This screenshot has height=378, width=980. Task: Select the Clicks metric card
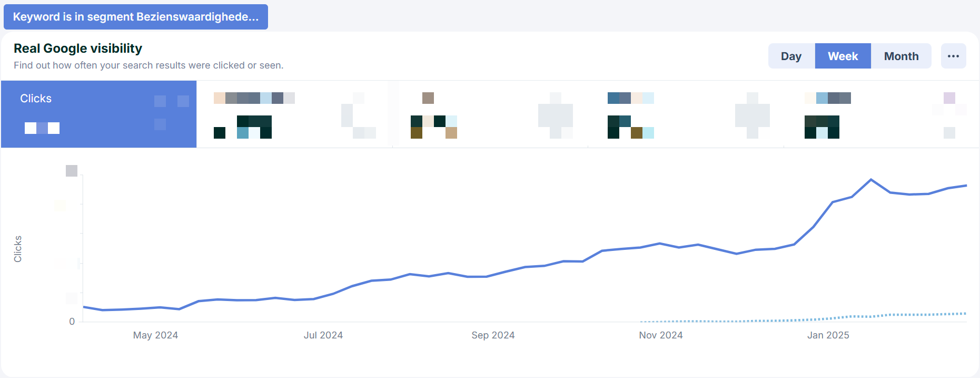pyautogui.click(x=99, y=114)
